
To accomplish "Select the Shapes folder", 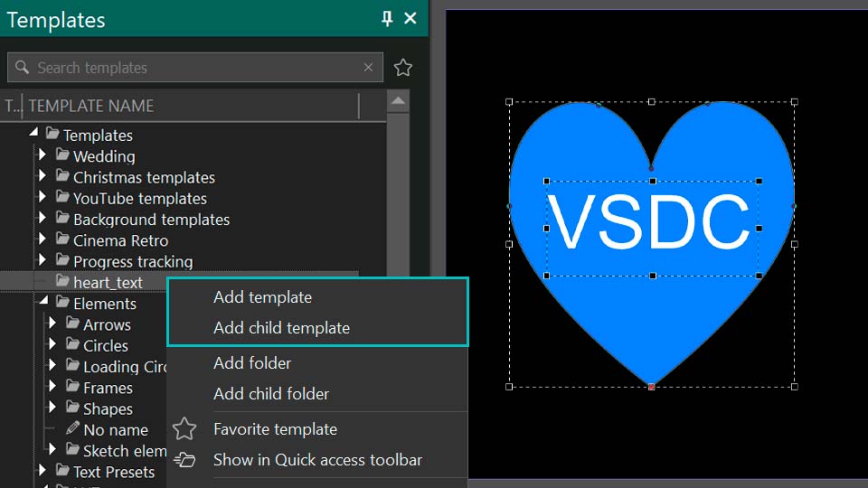I will pos(108,408).
